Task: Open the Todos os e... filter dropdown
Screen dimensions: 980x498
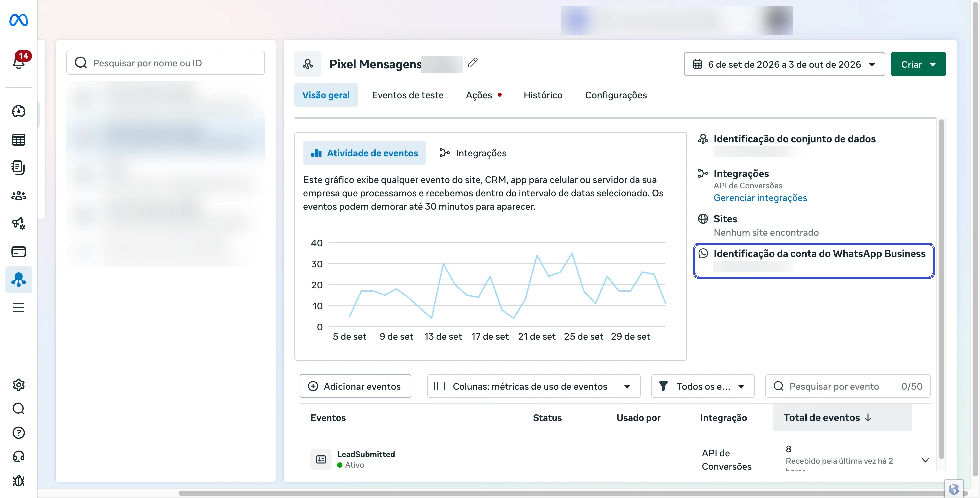Action: [x=702, y=386]
